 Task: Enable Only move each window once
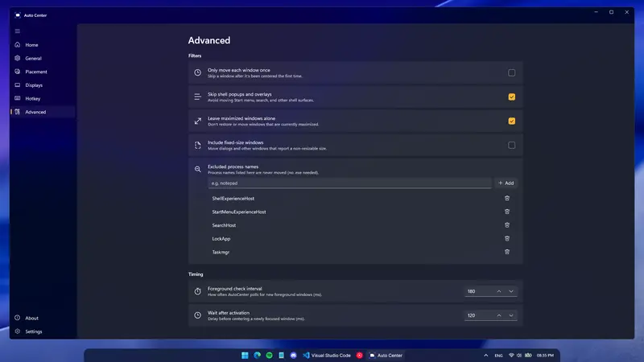511,72
